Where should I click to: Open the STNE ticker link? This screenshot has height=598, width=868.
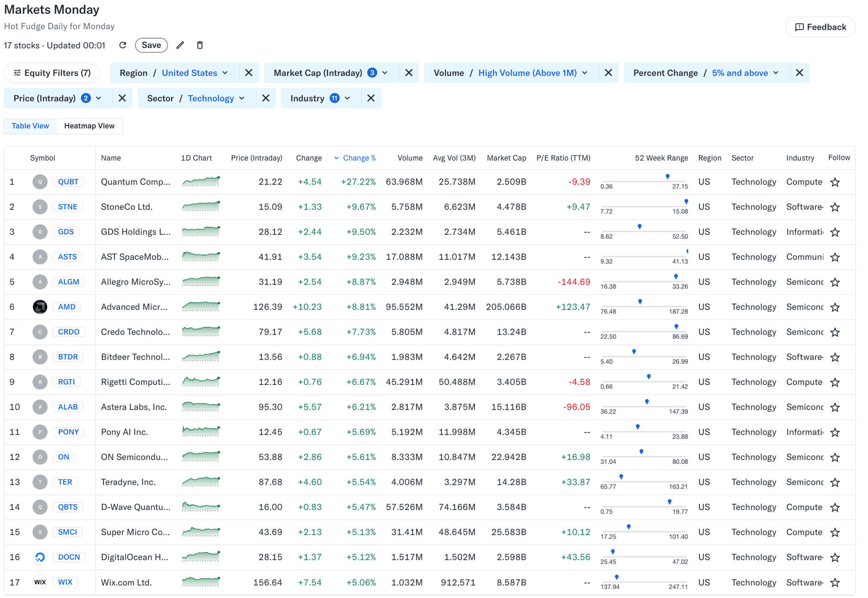click(68, 207)
